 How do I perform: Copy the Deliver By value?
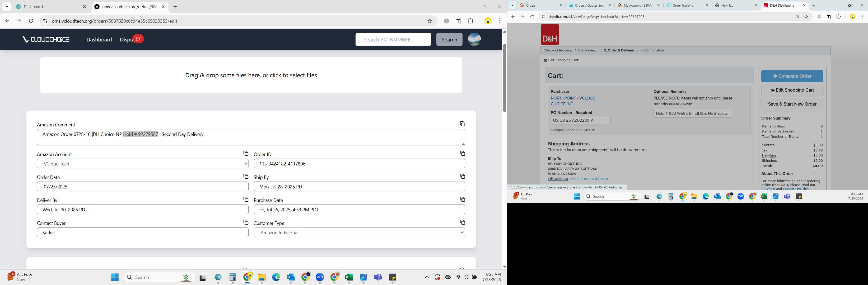(246, 199)
